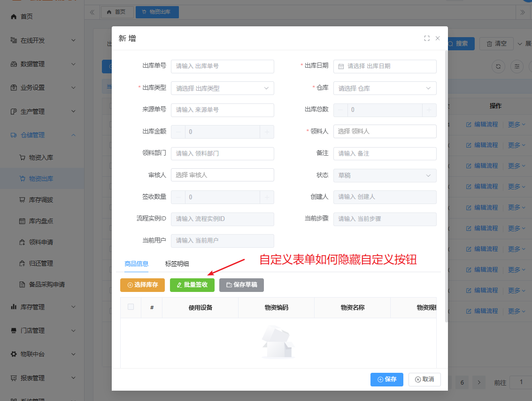Viewport: 532px width, 401px height.
Task: Click the blue 保存 button
Action: [x=386, y=379]
